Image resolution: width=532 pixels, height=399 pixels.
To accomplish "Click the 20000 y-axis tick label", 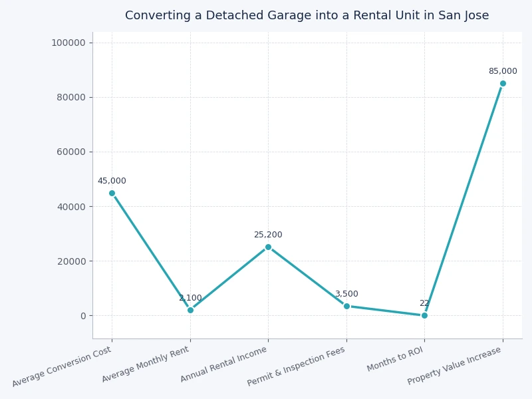I will pos(71,261).
